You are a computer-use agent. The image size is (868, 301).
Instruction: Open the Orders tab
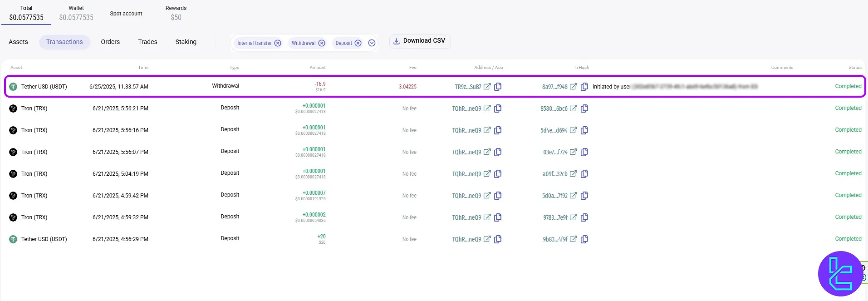(110, 42)
